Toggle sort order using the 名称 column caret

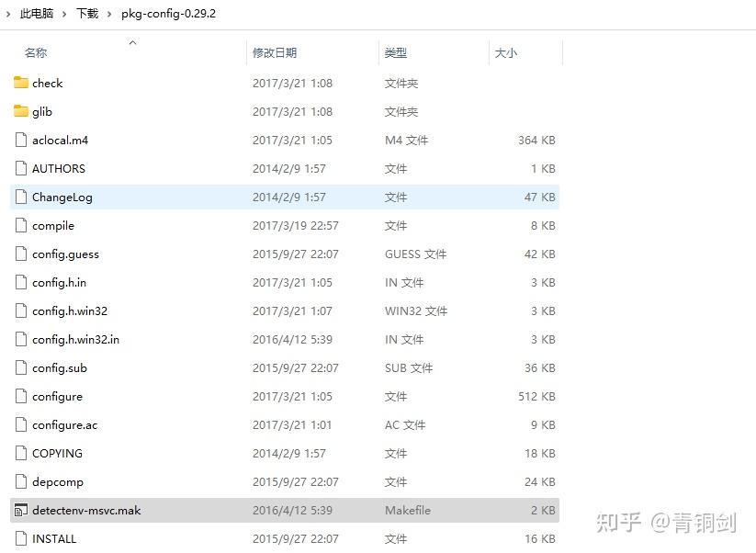(x=131, y=42)
